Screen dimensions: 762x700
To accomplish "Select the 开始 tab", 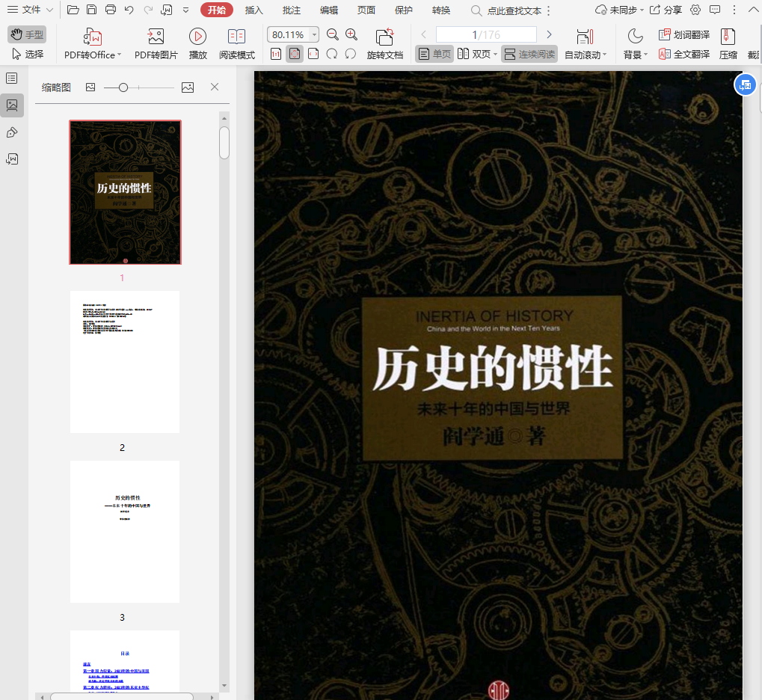I will (217, 10).
